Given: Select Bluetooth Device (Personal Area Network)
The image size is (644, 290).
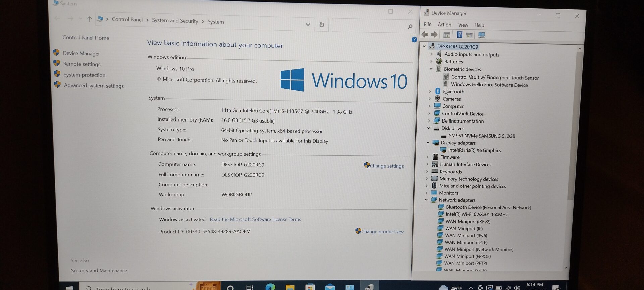Looking at the screenshot, I should tap(488, 207).
